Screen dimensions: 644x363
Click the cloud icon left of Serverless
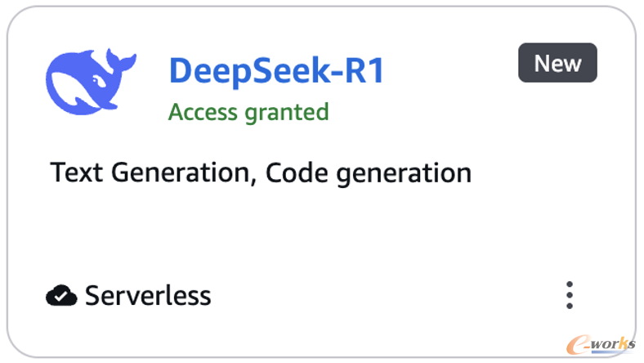pyautogui.click(x=61, y=295)
